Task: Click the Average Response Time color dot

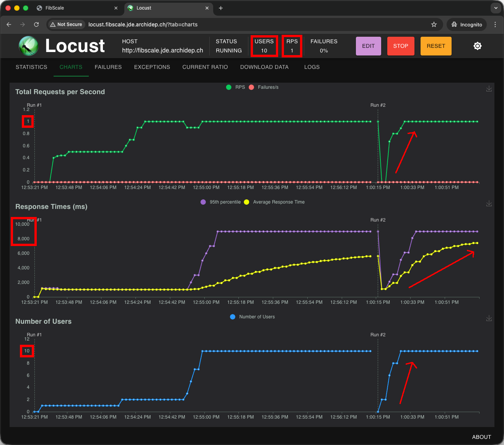Action: 246,202
